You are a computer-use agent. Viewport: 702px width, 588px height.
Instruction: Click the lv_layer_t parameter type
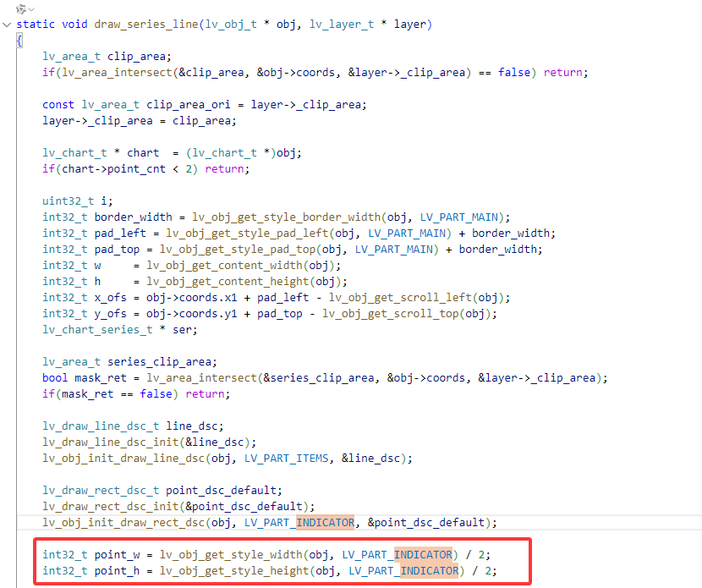click(x=342, y=25)
